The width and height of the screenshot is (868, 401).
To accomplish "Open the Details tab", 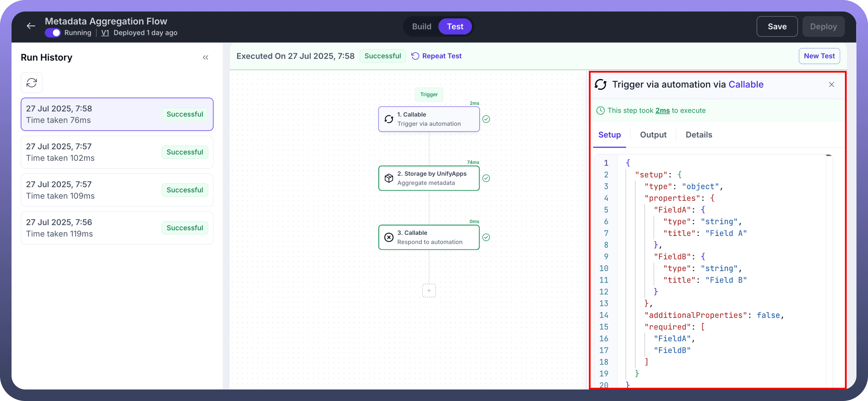I will point(699,135).
